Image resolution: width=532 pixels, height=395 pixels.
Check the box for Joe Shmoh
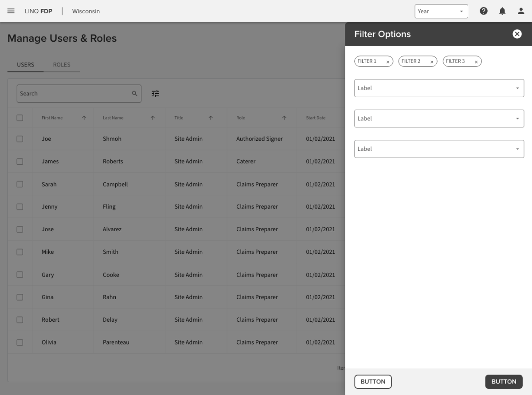[20, 139]
